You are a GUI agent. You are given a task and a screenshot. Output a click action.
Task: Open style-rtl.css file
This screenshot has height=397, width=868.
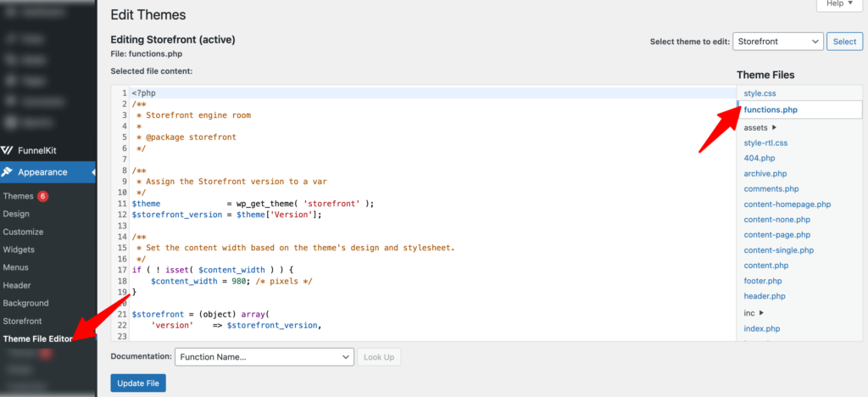[x=765, y=143]
